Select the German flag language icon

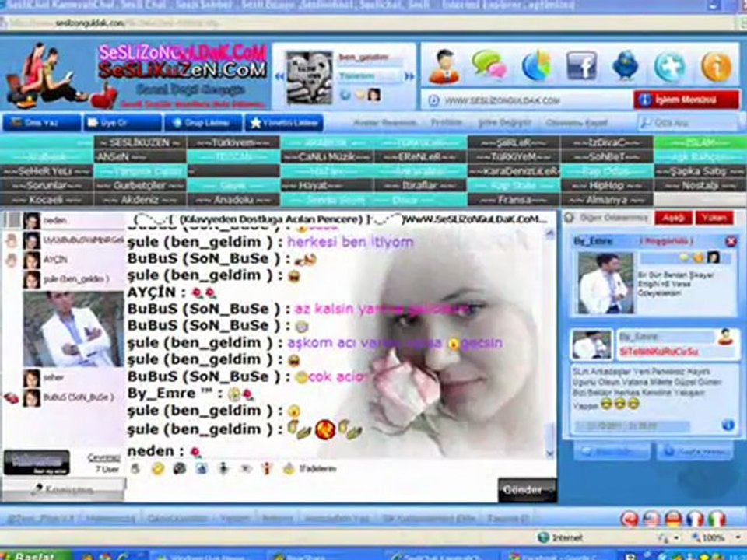674,519
